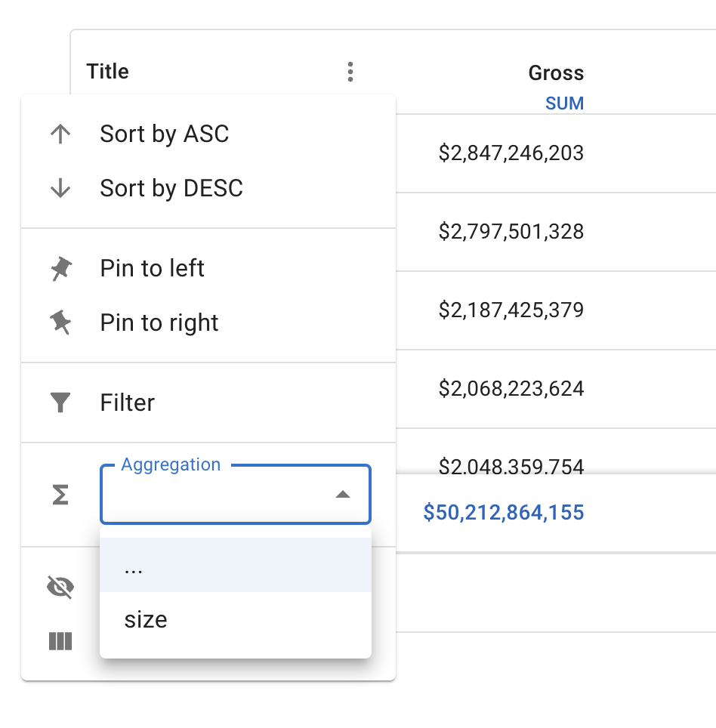Click the SUM label under Gross

click(x=564, y=103)
